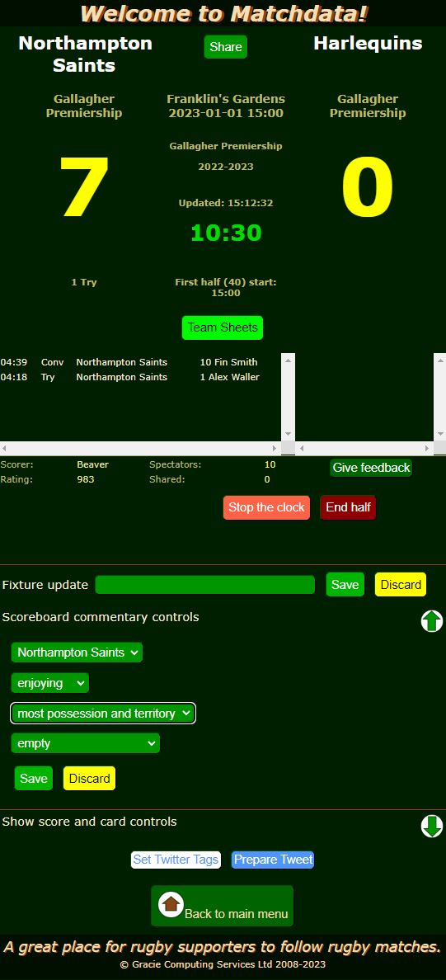446x980 pixels.
Task: Click the '1 Try' summary text
Action: (x=84, y=282)
